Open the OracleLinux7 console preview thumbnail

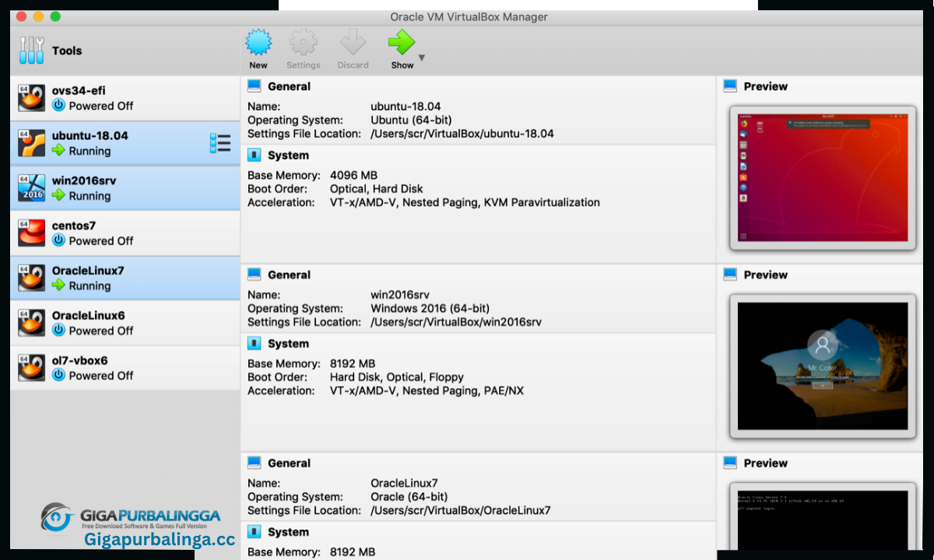pyautogui.click(x=823, y=516)
